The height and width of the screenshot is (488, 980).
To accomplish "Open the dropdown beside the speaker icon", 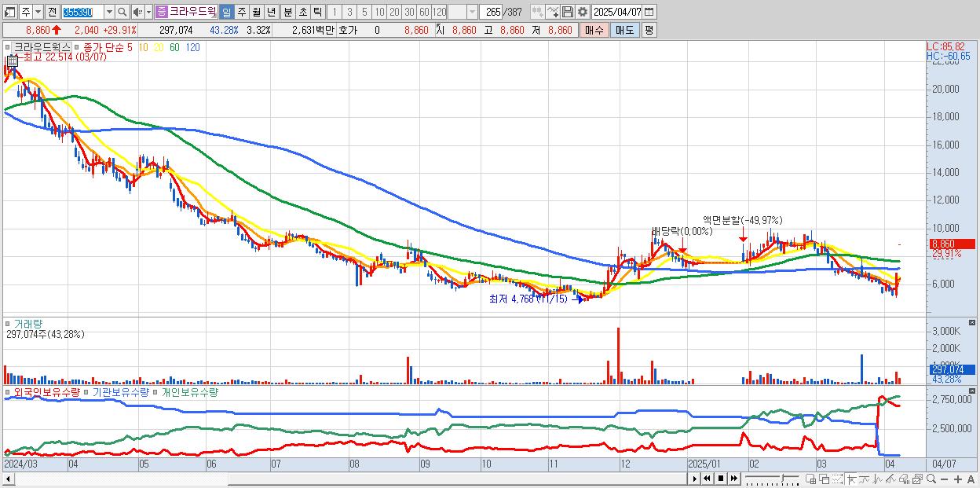I will (x=148, y=12).
